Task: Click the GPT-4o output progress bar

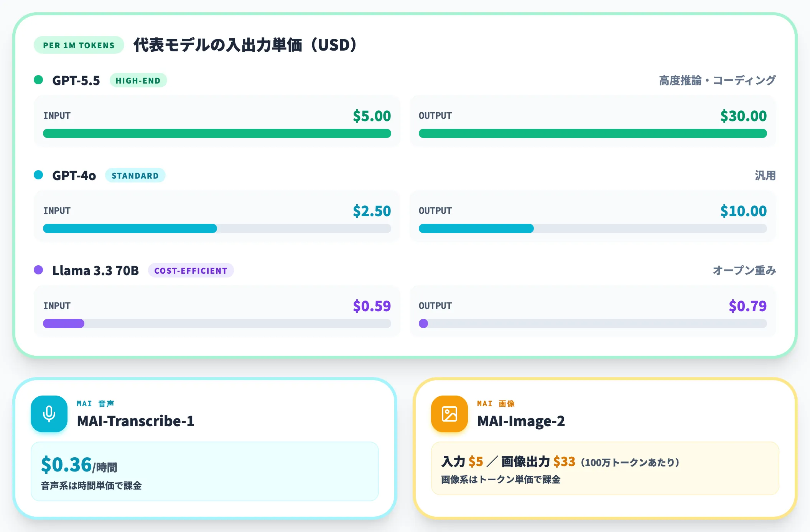Action: [593, 228]
